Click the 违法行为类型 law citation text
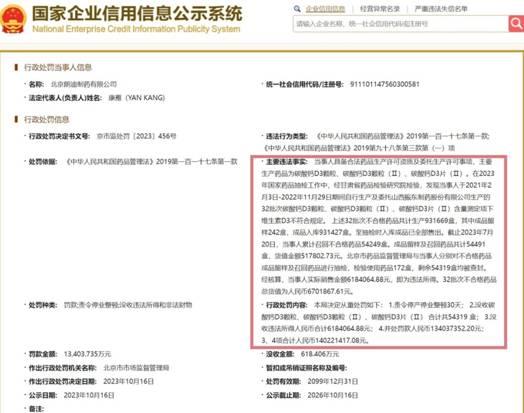 click(376, 142)
